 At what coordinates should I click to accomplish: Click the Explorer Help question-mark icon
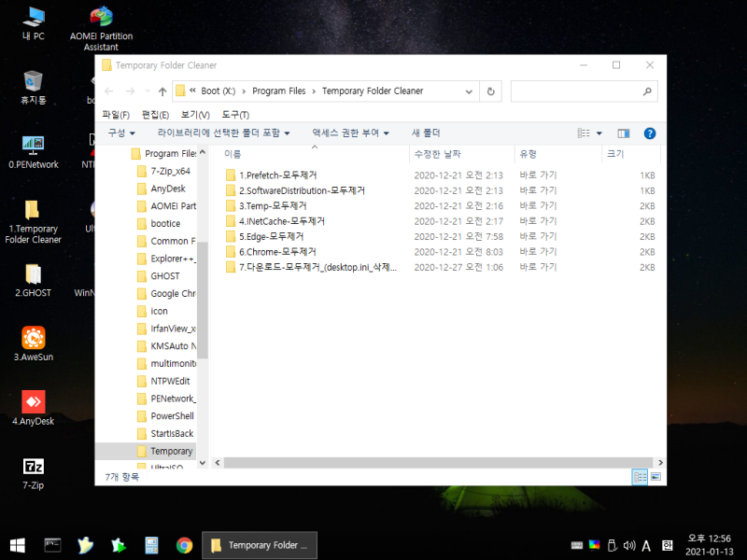[x=650, y=133]
